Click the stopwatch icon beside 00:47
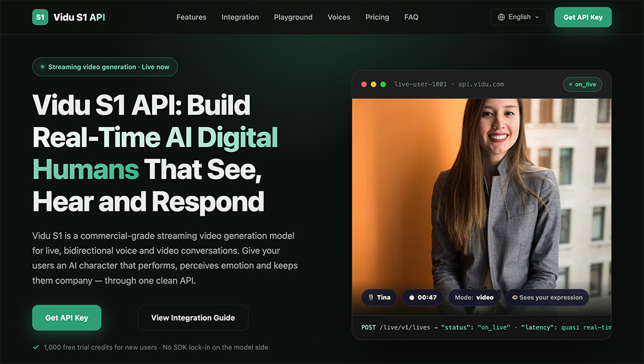The image size is (644, 364). point(412,298)
